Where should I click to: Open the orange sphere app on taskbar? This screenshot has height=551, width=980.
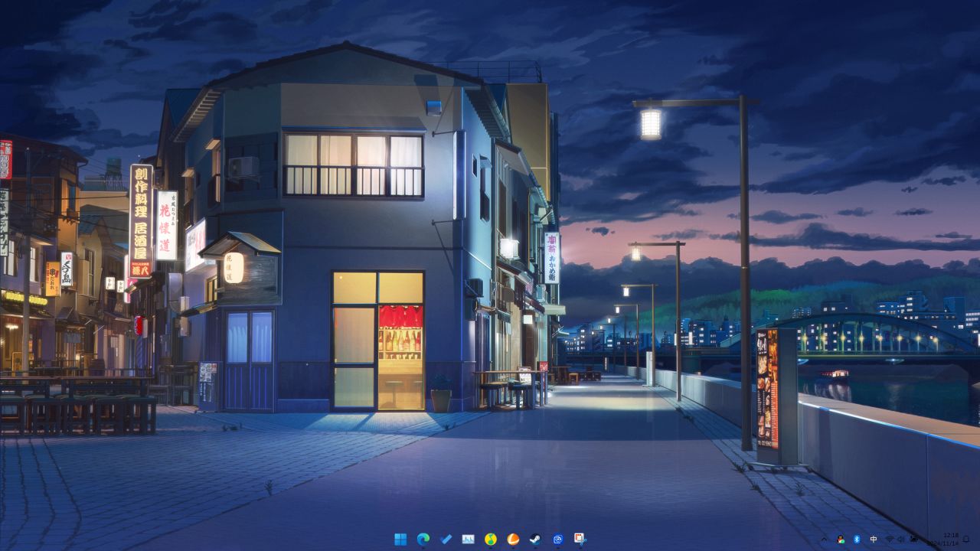[513, 539]
